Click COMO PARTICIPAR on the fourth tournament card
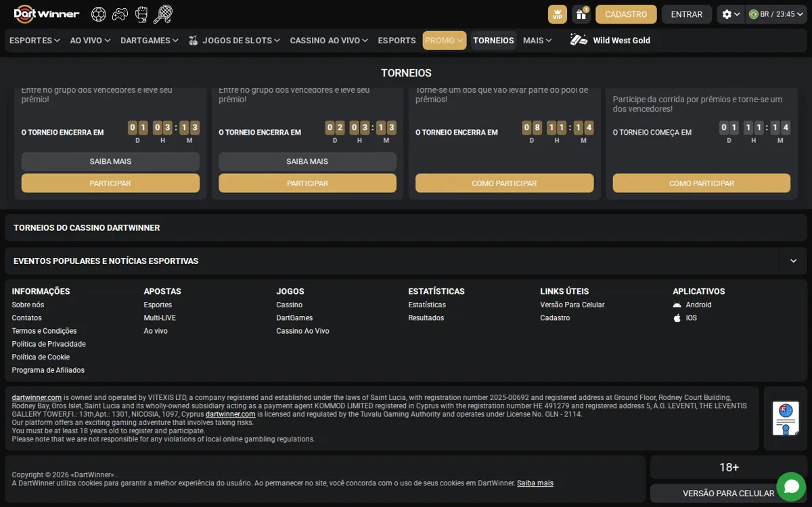Image resolution: width=812 pixels, height=507 pixels. coord(702,183)
